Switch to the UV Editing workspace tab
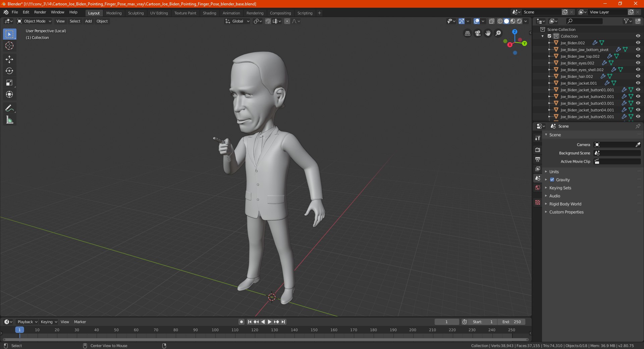644x349 pixels. (159, 13)
